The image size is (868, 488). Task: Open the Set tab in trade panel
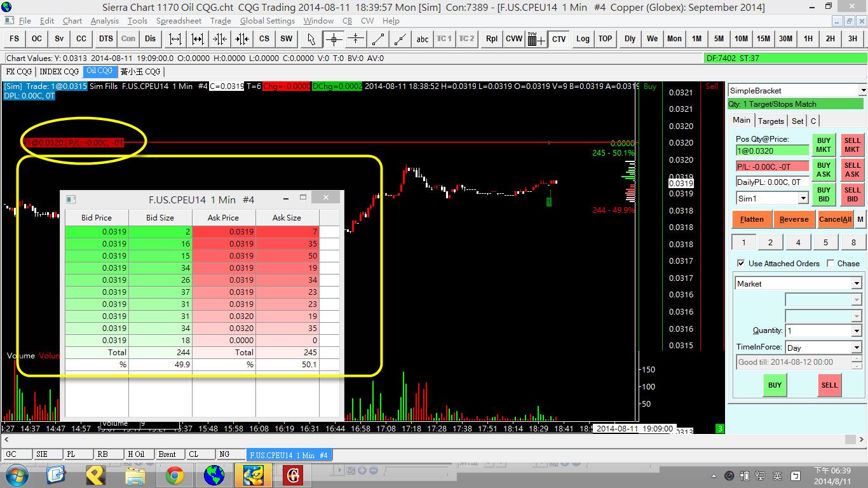point(797,121)
